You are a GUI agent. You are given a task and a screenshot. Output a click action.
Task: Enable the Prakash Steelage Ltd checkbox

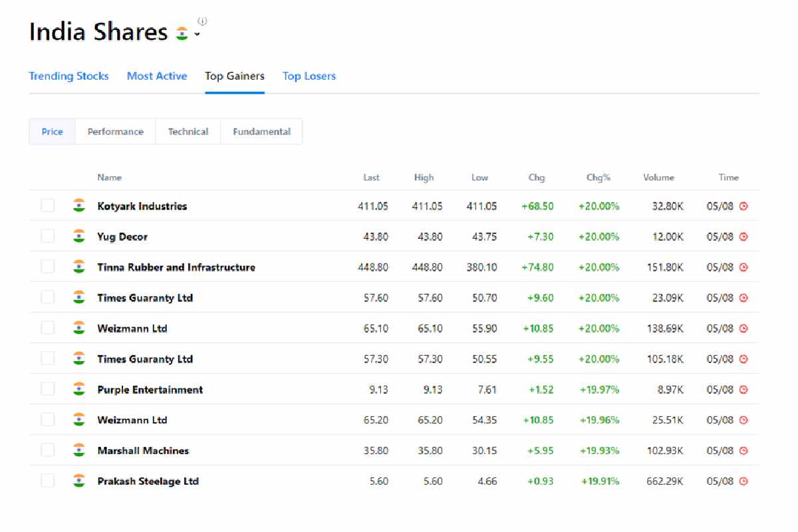click(48, 481)
